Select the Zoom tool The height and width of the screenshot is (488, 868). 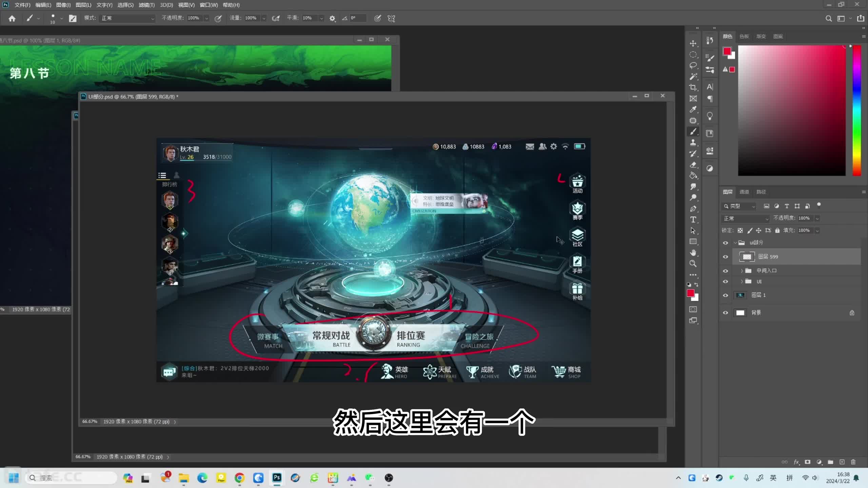pyautogui.click(x=693, y=264)
